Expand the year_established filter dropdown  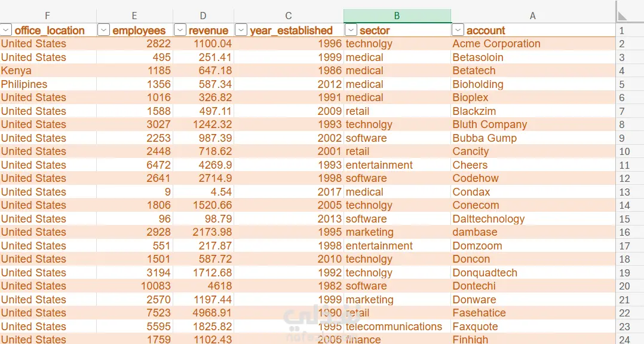241,30
